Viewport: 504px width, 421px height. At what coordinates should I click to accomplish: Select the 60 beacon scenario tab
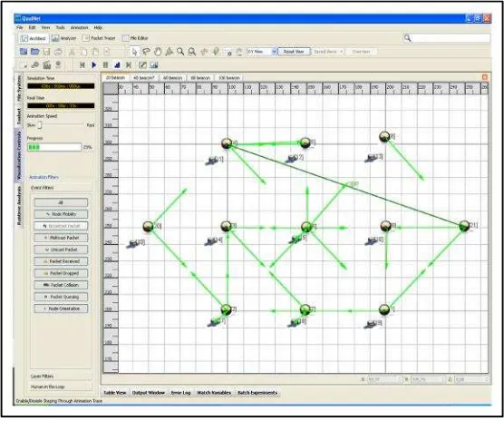pyautogui.click(x=172, y=78)
